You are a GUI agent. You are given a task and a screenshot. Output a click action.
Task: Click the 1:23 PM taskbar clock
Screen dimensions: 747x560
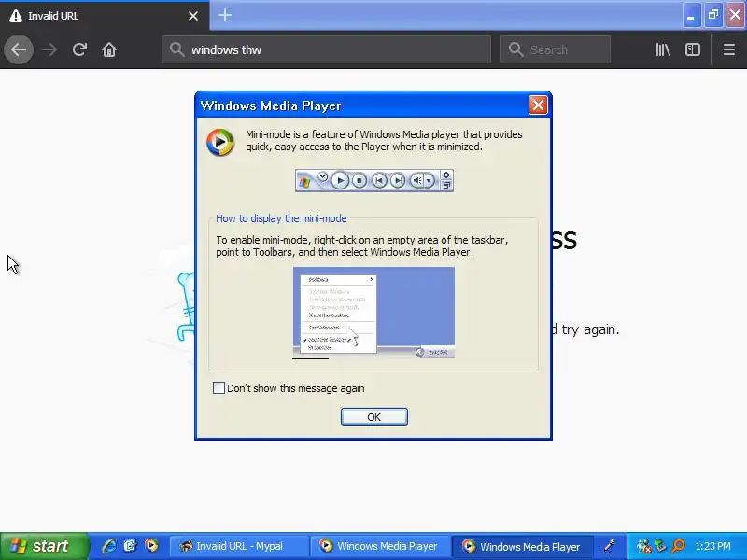[x=712, y=546]
